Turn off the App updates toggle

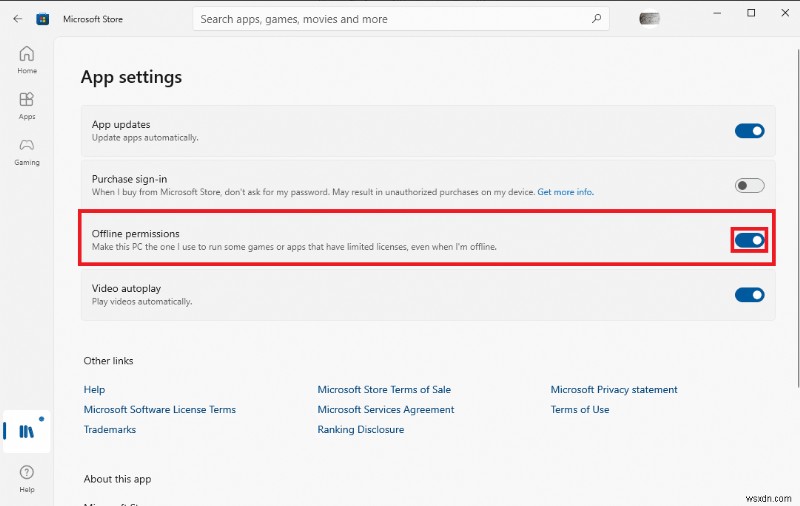click(x=749, y=131)
